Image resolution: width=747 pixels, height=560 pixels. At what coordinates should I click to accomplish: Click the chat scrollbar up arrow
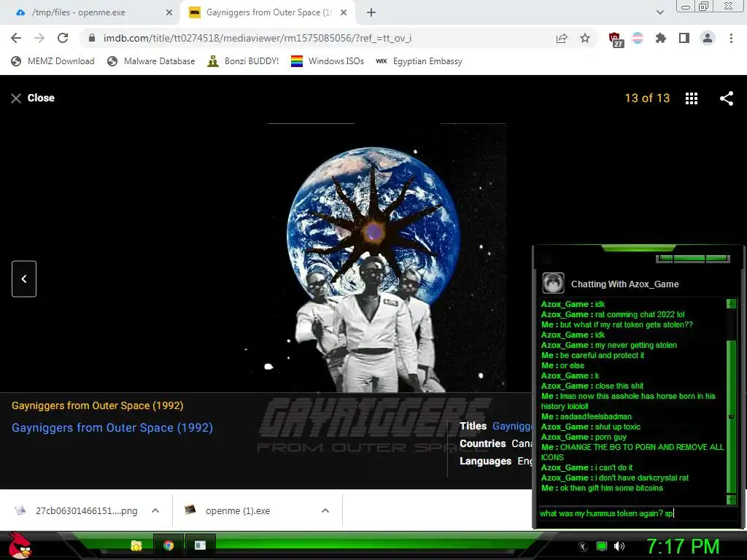click(x=731, y=304)
